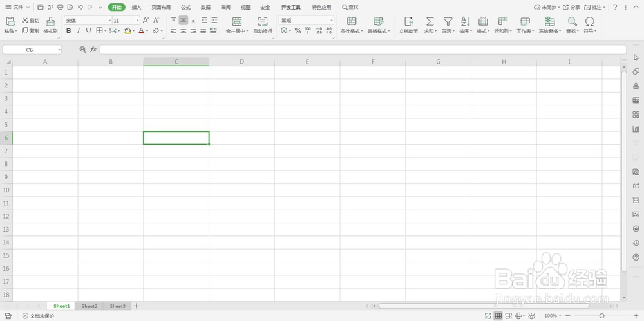The height and width of the screenshot is (321, 644).
Task: Click the Help question mark icon
Action: [x=615, y=7]
